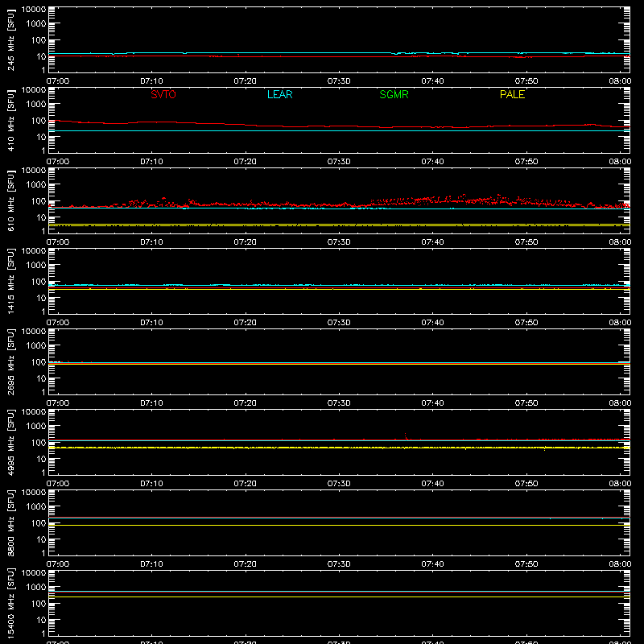Screen dimensions: 644x644
Task: Click the 07:30 label under the 245 MHz plot
Action: (339, 81)
